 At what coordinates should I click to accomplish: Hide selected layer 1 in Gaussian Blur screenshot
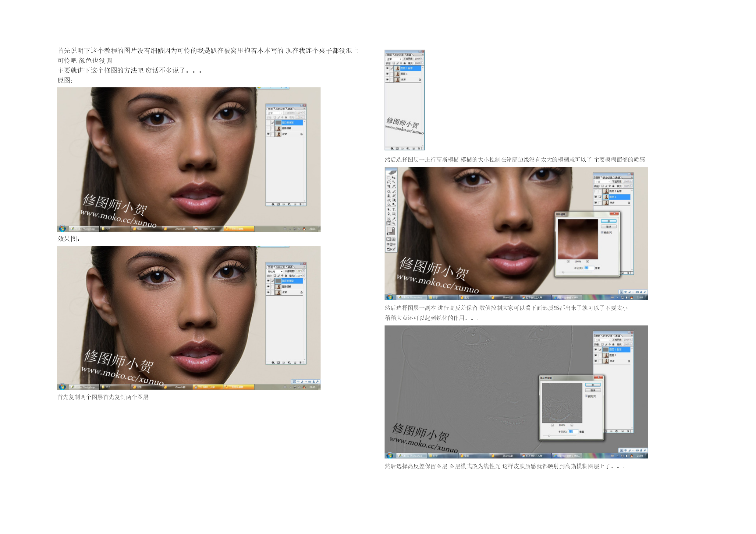point(596,197)
